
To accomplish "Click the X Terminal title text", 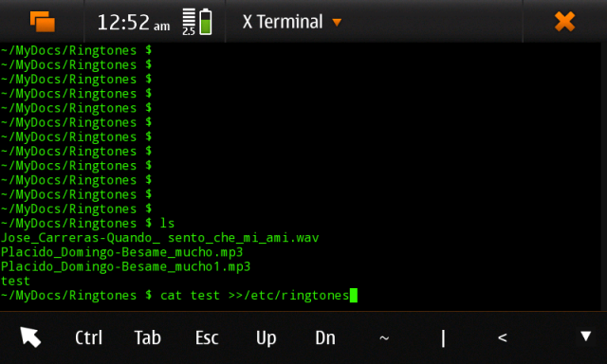I will click(283, 22).
